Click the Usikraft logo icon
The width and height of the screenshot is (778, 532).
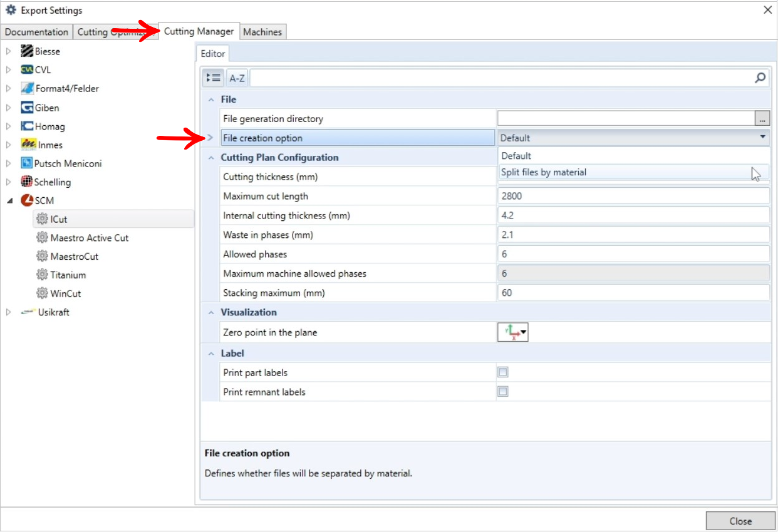pos(28,312)
